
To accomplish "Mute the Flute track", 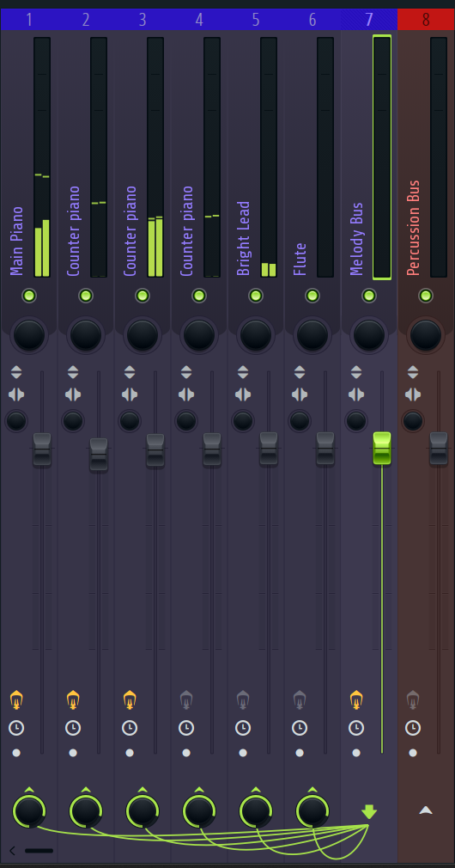I will point(312,296).
